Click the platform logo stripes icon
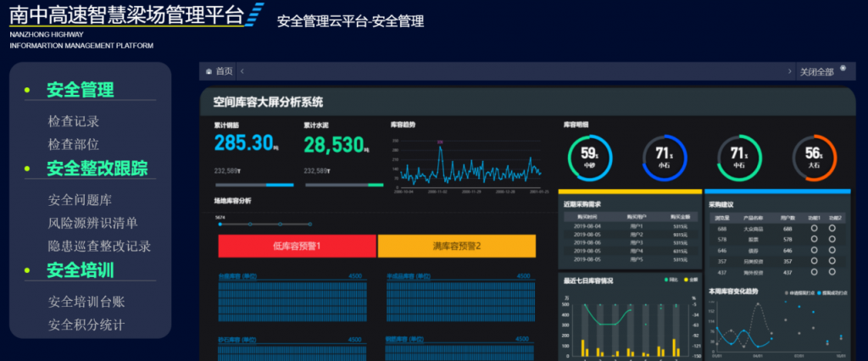This screenshot has height=361, width=868. (x=254, y=16)
